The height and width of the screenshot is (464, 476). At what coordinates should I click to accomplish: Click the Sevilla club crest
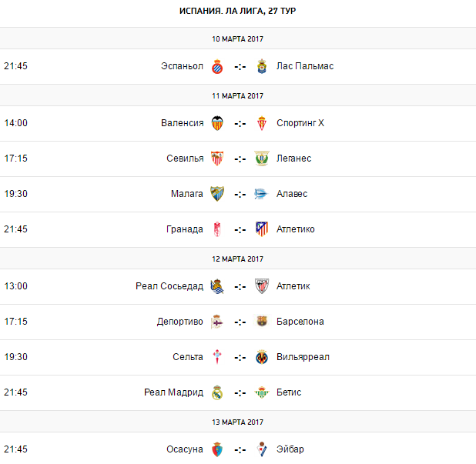pos(216,159)
